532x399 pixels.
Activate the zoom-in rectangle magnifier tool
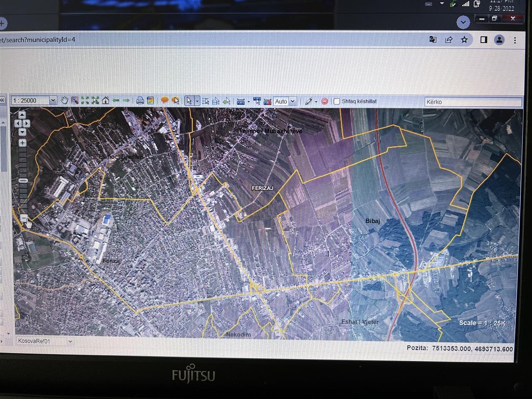coord(75,101)
